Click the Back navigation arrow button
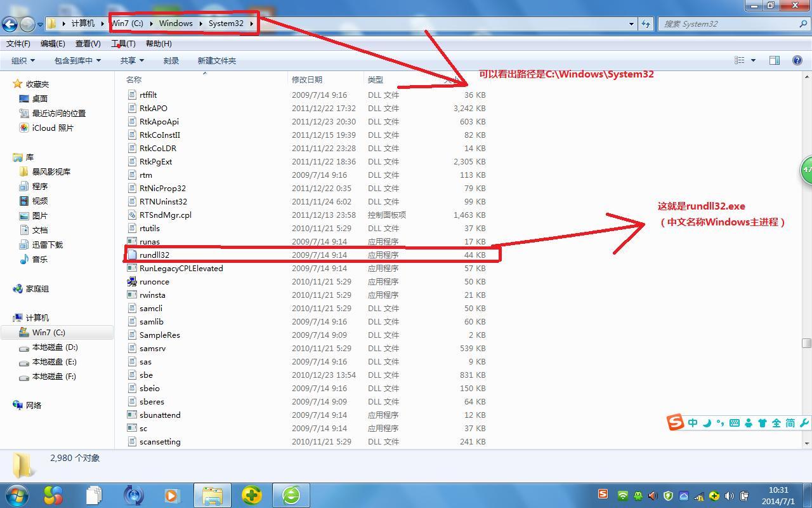 point(10,24)
